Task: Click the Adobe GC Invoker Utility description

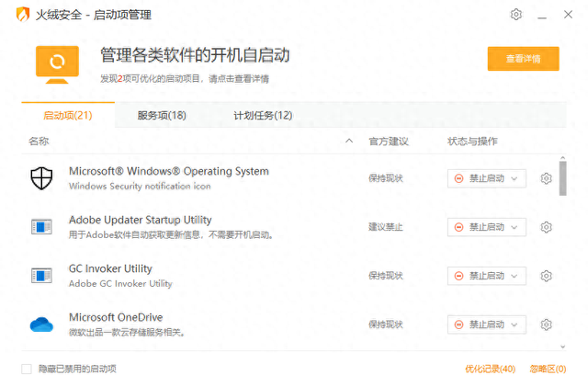Action: [x=120, y=284]
